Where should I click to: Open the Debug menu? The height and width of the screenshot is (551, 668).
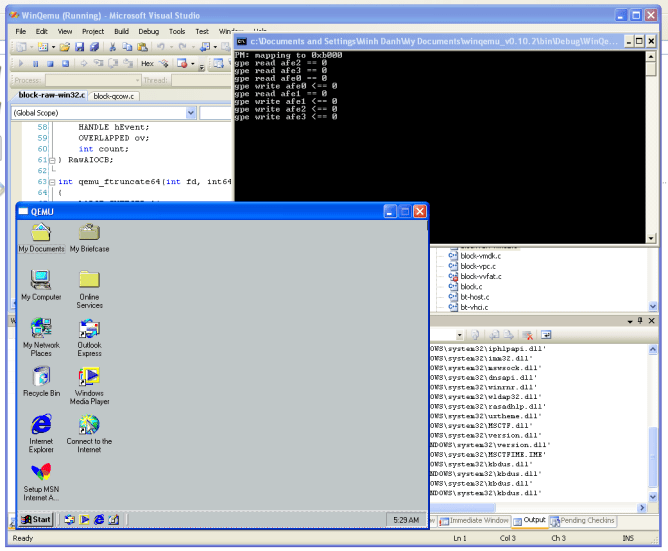pos(149,31)
